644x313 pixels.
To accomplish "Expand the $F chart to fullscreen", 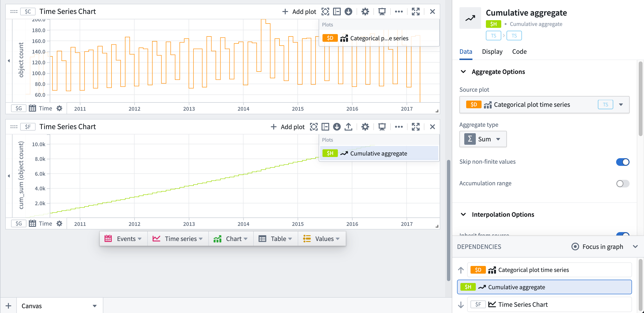I will 415,127.
